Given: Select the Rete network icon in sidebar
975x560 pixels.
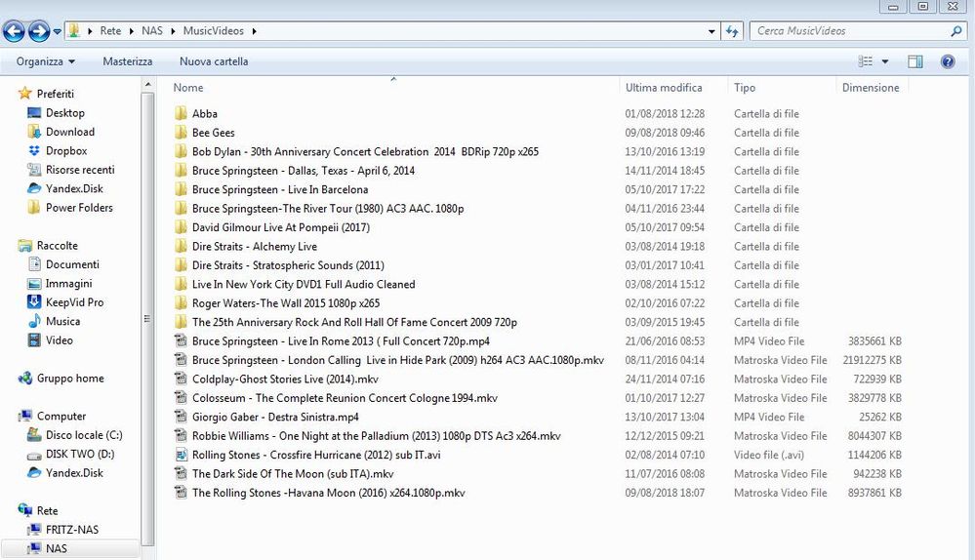Looking at the screenshot, I should [24, 511].
